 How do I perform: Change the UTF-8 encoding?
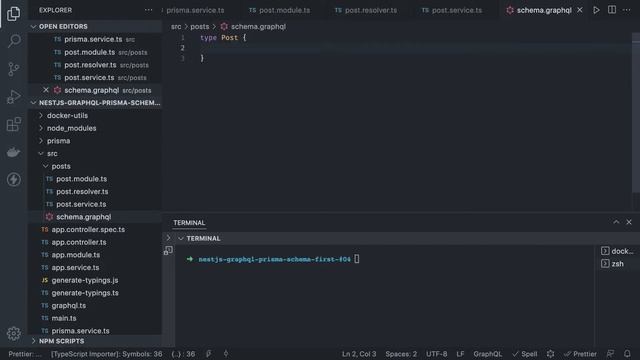[x=437, y=354]
